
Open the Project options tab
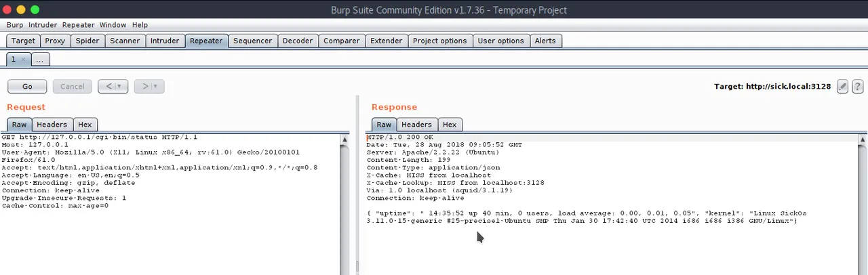tap(439, 41)
